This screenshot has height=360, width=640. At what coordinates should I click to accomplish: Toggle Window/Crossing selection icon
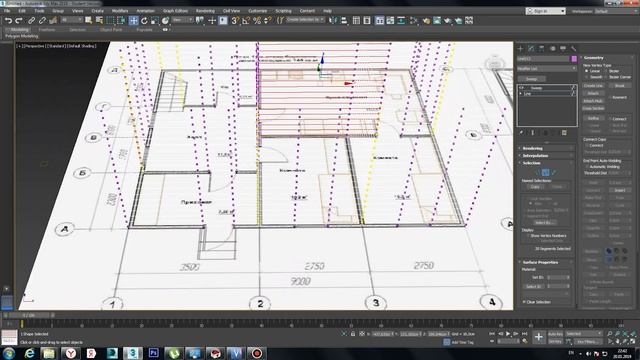[121, 20]
